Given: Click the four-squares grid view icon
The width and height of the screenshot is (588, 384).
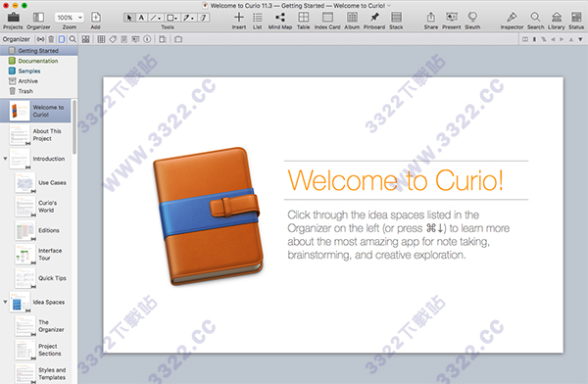Looking at the screenshot, I should click(86, 39).
